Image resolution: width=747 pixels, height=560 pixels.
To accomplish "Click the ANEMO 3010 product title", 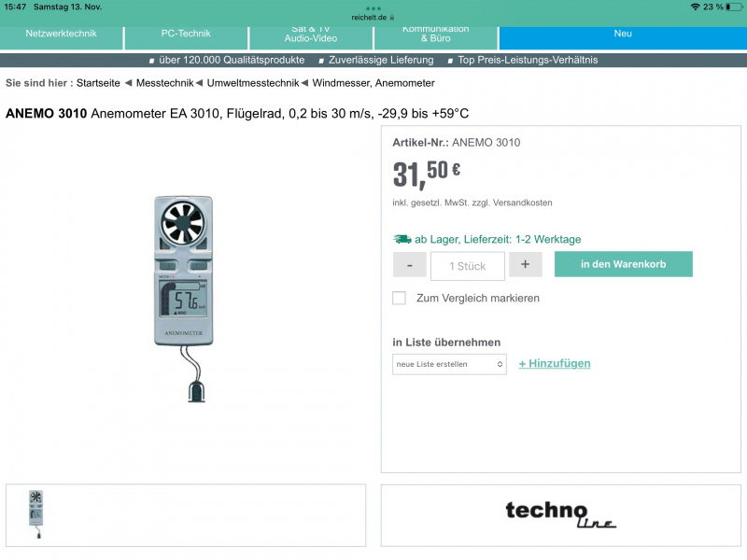I will 237,113.
